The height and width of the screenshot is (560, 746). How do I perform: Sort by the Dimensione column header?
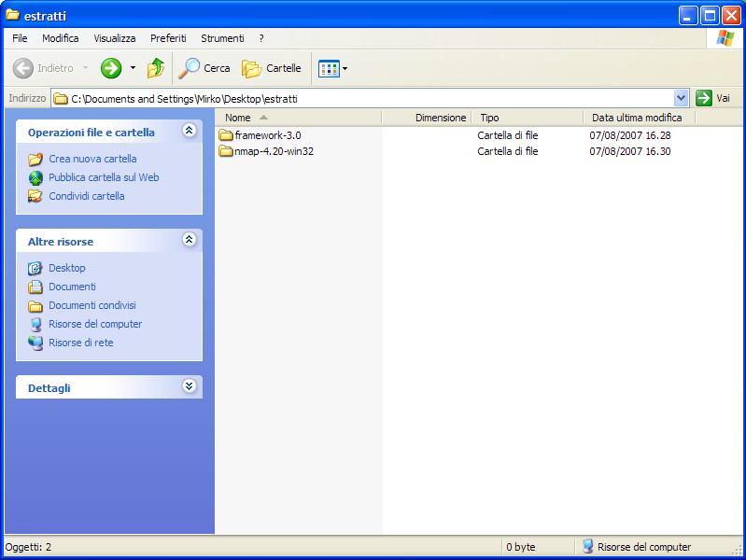tap(427, 118)
